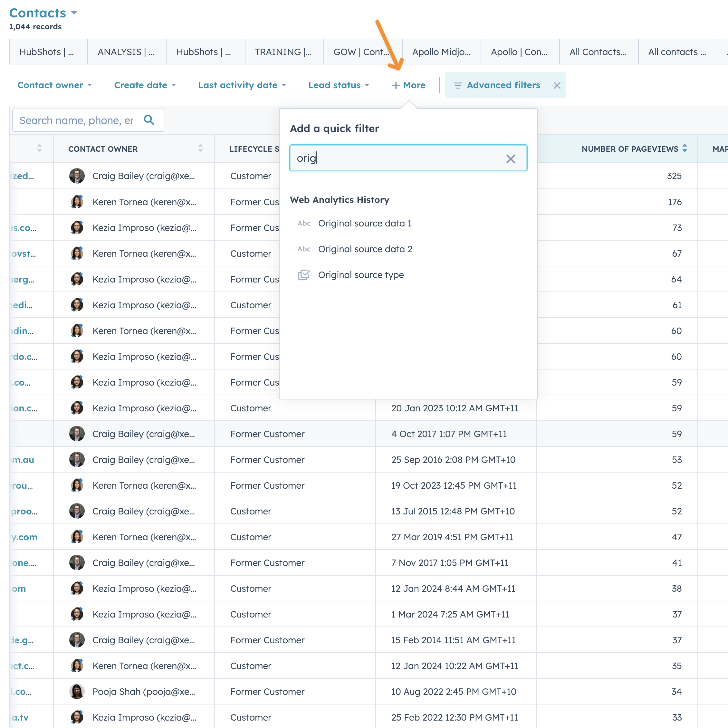The width and height of the screenshot is (728, 728).
Task: Switch to the ANALYSIS view tab
Action: click(126, 52)
